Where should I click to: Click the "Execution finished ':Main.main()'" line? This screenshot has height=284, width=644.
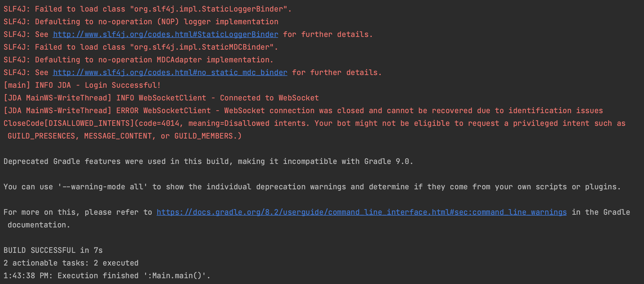click(107, 276)
